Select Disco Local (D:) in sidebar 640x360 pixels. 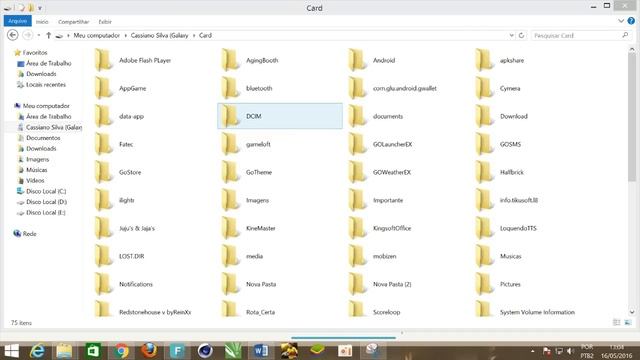pyautogui.click(x=42, y=202)
